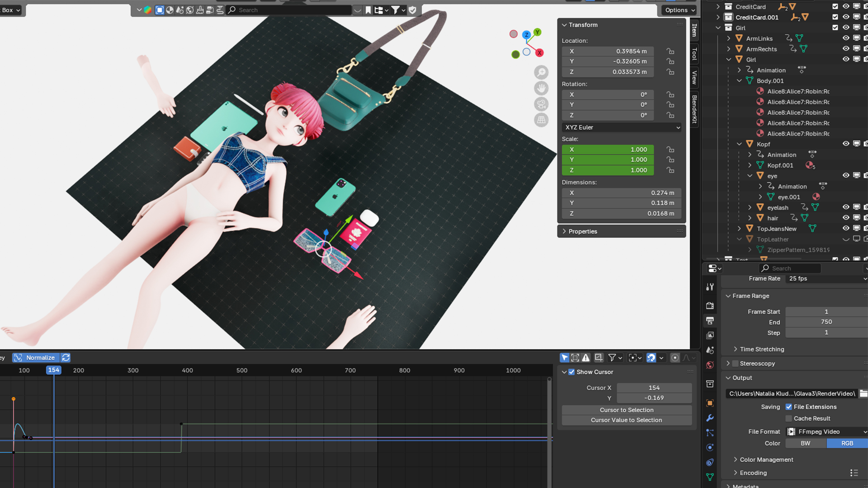Hide the Kopf object with eye icon

(846, 144)
